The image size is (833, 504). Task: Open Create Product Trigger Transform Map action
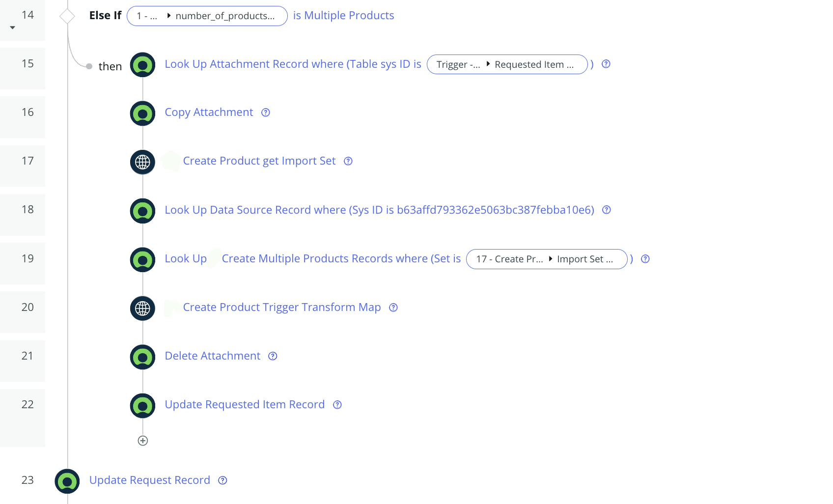point(282,307)
